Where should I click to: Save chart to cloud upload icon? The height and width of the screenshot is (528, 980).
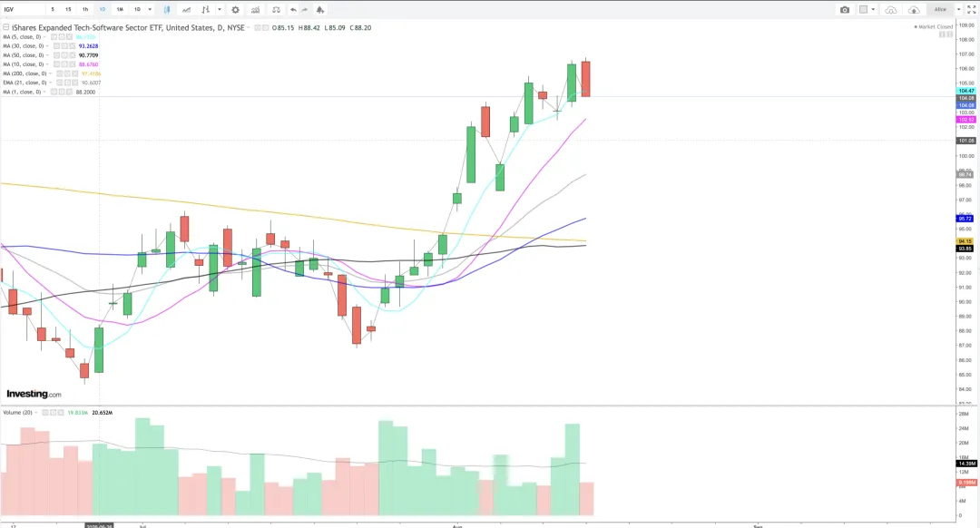(x=914, y=9)
